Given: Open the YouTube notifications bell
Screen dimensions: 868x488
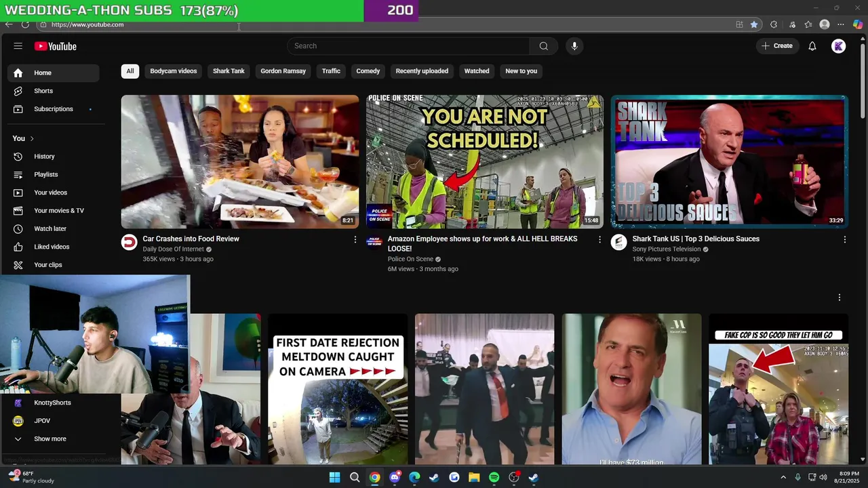Looking at the screenshot, I should pos(812,46).
